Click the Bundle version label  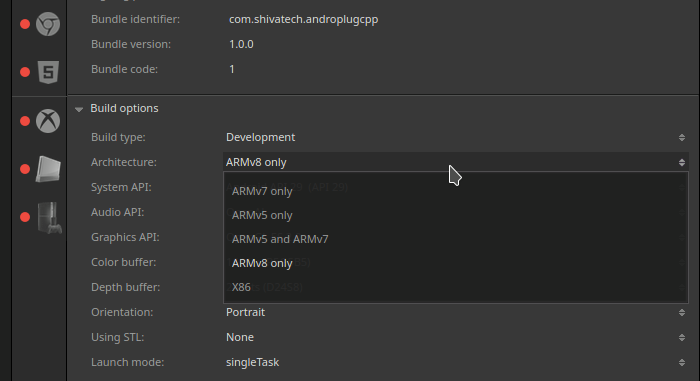(131, 44)
